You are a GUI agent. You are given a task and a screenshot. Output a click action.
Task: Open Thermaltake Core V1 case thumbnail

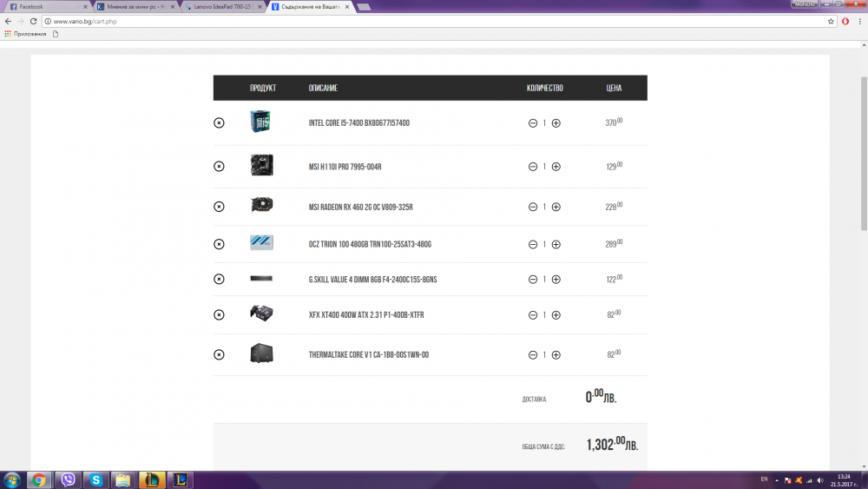click(261, 354)
